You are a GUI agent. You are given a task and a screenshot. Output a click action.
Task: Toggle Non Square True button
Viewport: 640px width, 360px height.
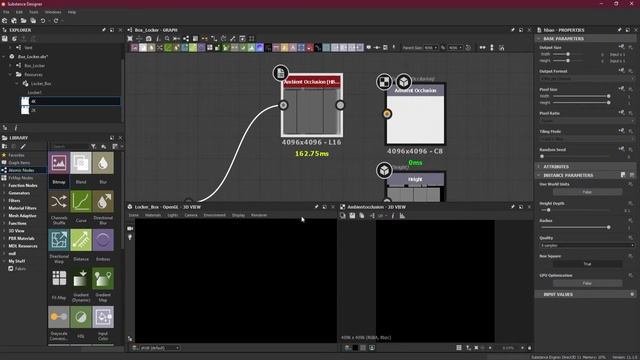coord(587,264)
